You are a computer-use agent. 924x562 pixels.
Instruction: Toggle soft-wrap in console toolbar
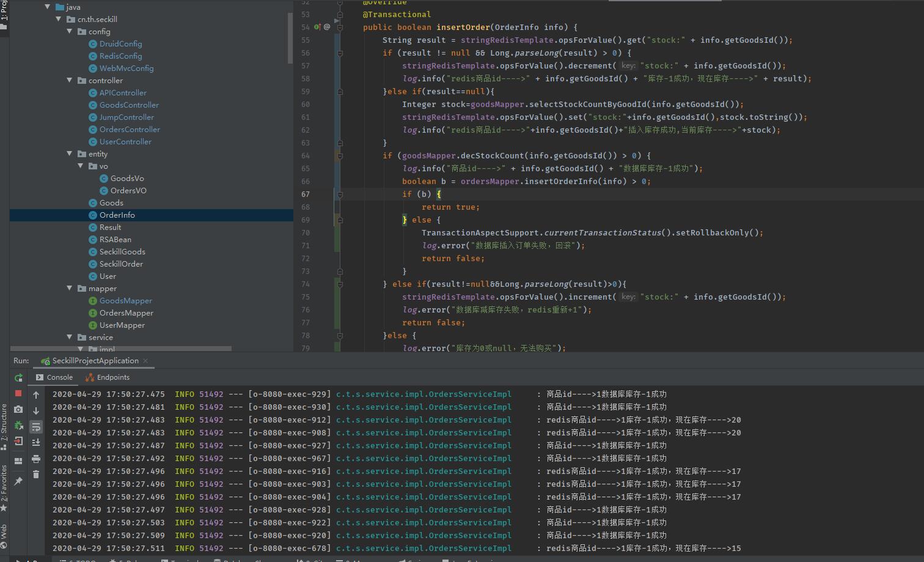(36, 427)
